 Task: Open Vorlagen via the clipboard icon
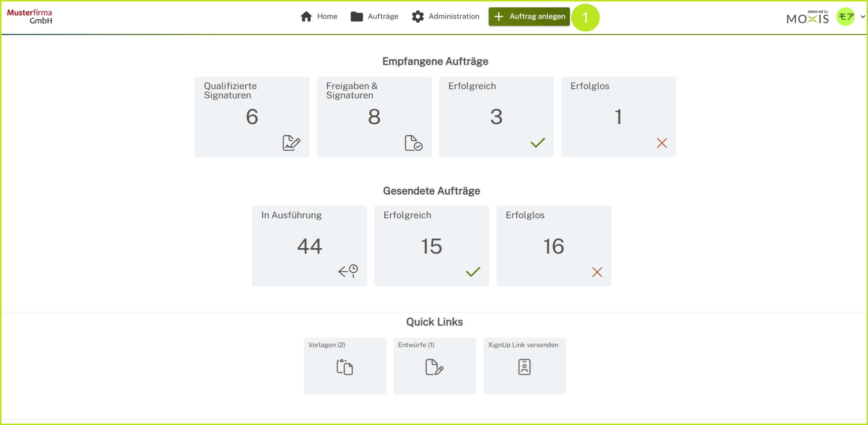point(344,367)
